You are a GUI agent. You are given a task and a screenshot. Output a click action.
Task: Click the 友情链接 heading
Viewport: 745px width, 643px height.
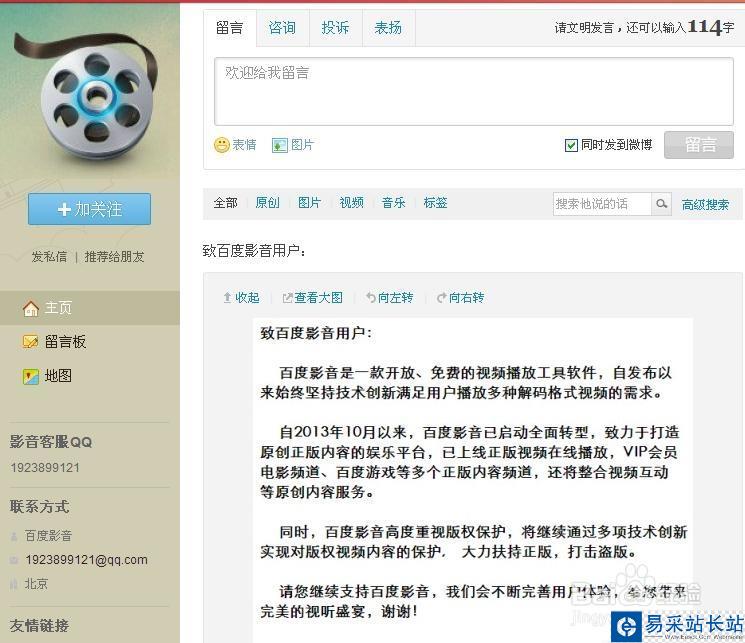pos(39,626)
